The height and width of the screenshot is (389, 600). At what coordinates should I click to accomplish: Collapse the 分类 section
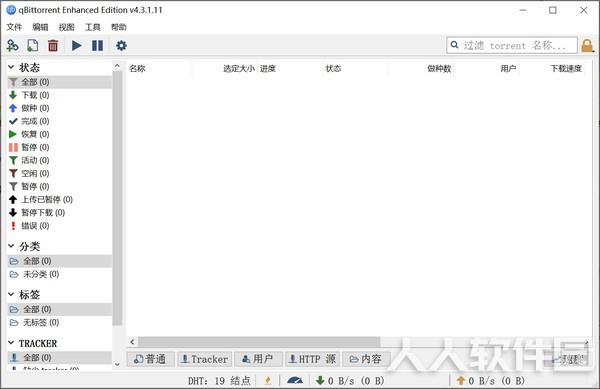[11, 246]
